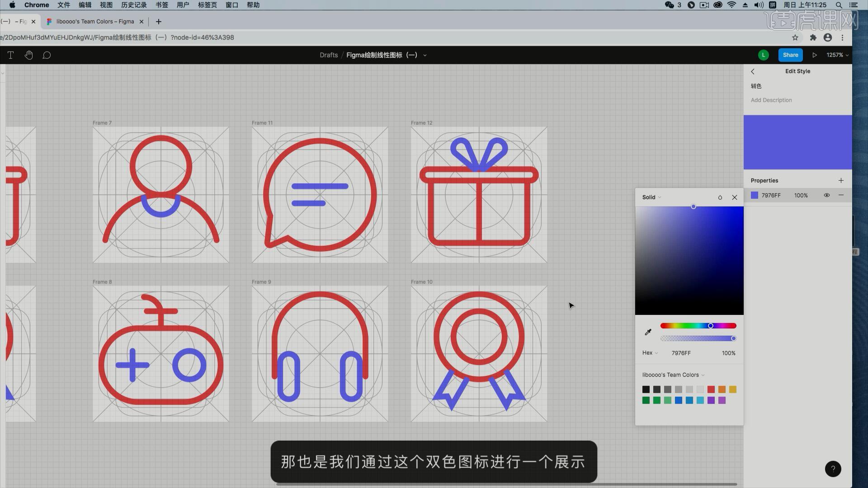868x488 pixels.
Task: Remove the 7976FF fill with the minus icon
Action: [841, 195]
